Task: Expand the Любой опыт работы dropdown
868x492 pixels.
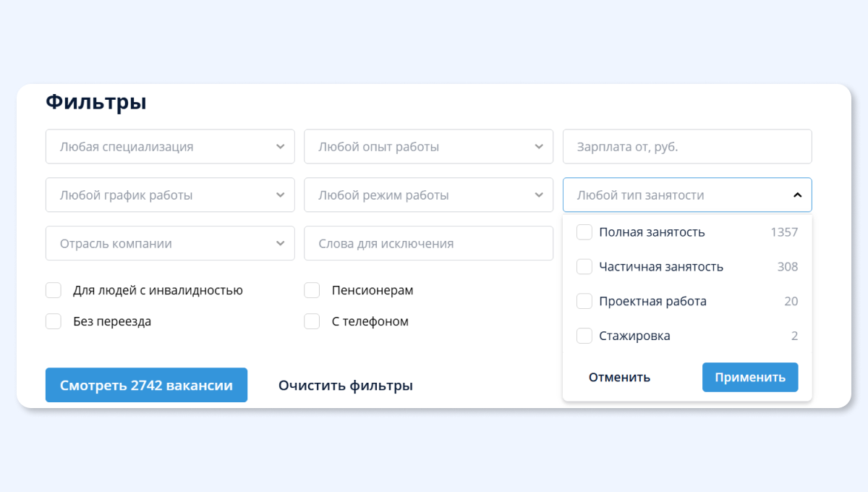Action: click(428, 147)
